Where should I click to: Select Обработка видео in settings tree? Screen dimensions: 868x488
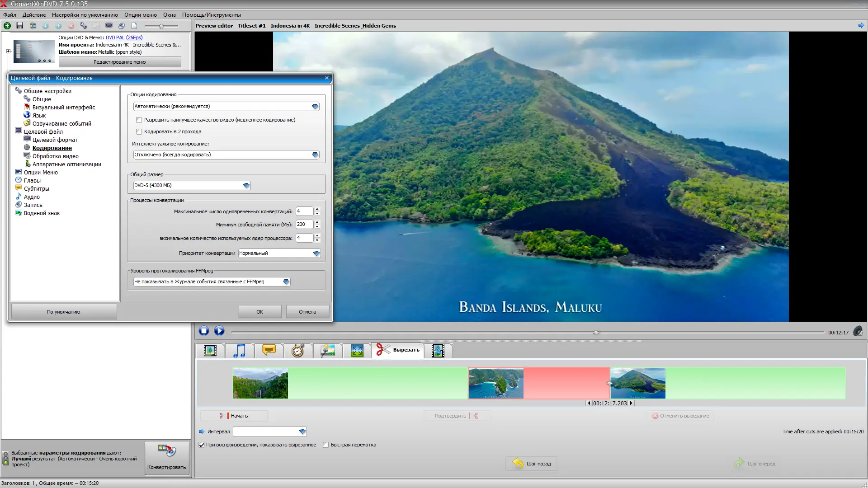tap(55, 156)
